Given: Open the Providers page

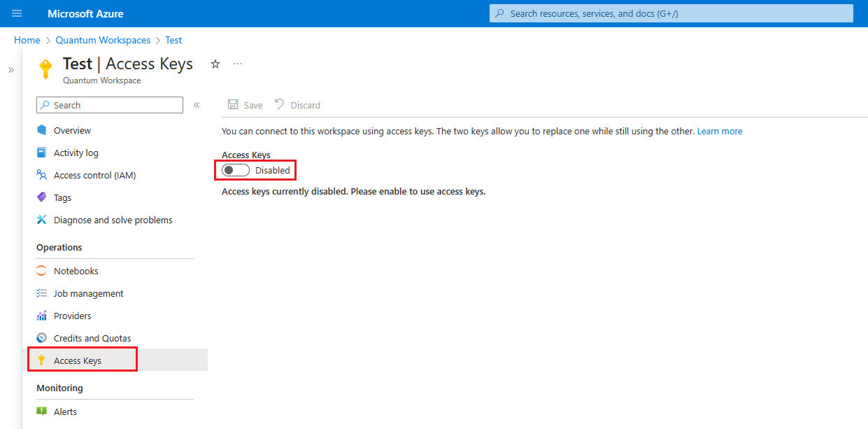Looking at the screenshot, I should 72,316.
